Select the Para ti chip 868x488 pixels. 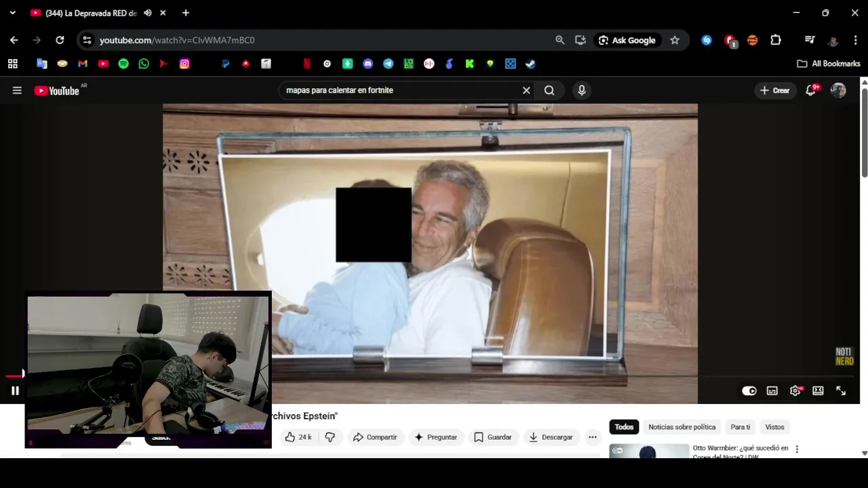pyautogui.click(x=741, y=427)
